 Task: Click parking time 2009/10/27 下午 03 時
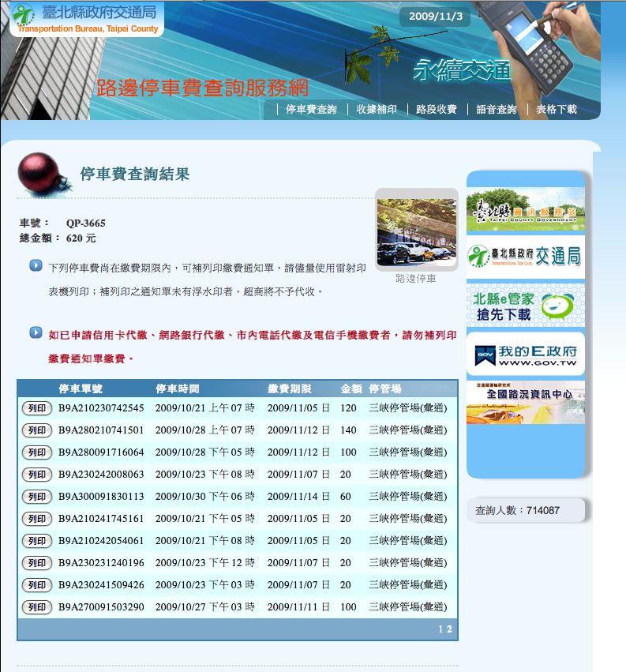click(x=204, y=607)
